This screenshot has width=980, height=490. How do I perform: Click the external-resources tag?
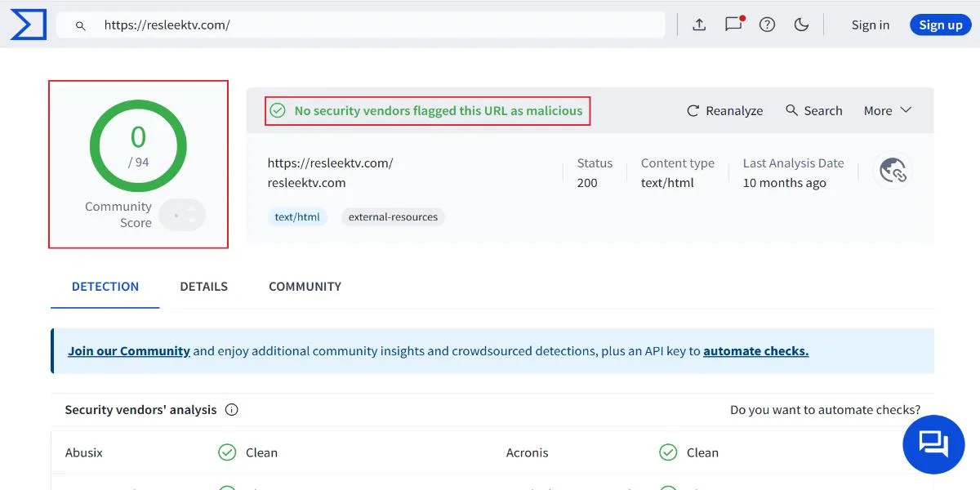[x=393, y=216]
